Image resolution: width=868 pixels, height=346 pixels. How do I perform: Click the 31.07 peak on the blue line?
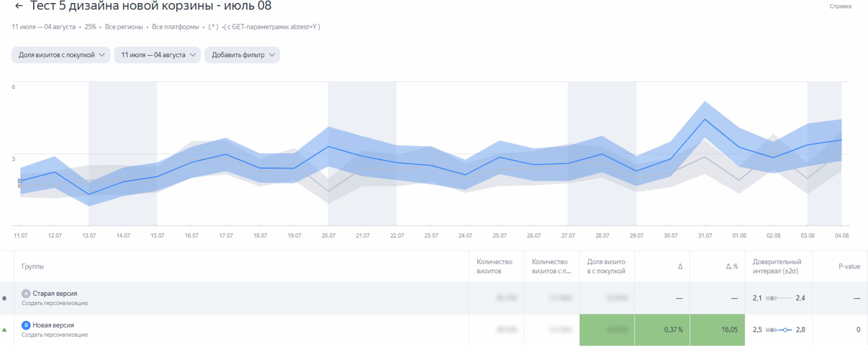(x=705, y=119)
